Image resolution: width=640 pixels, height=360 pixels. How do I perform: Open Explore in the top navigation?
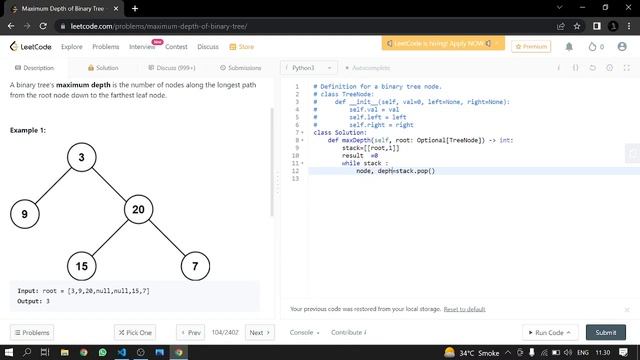[x=71, y=47]
